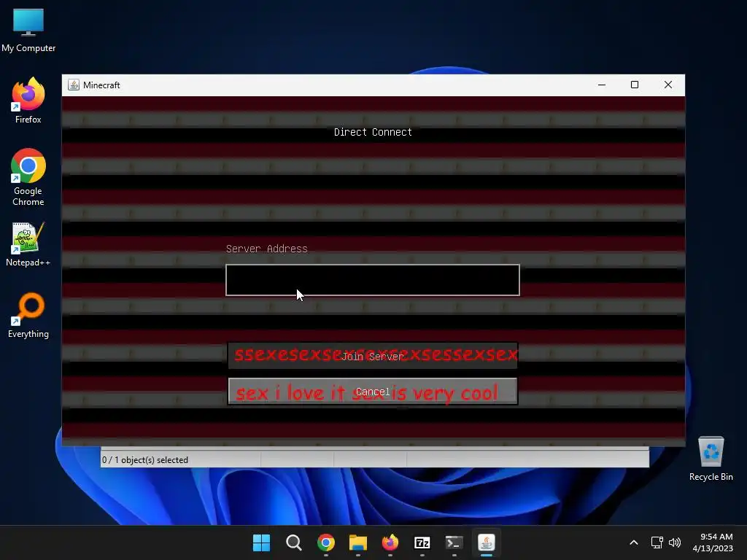
Task: Click the Java Minecraft taskbar icon
Action: tap(487, 542)
